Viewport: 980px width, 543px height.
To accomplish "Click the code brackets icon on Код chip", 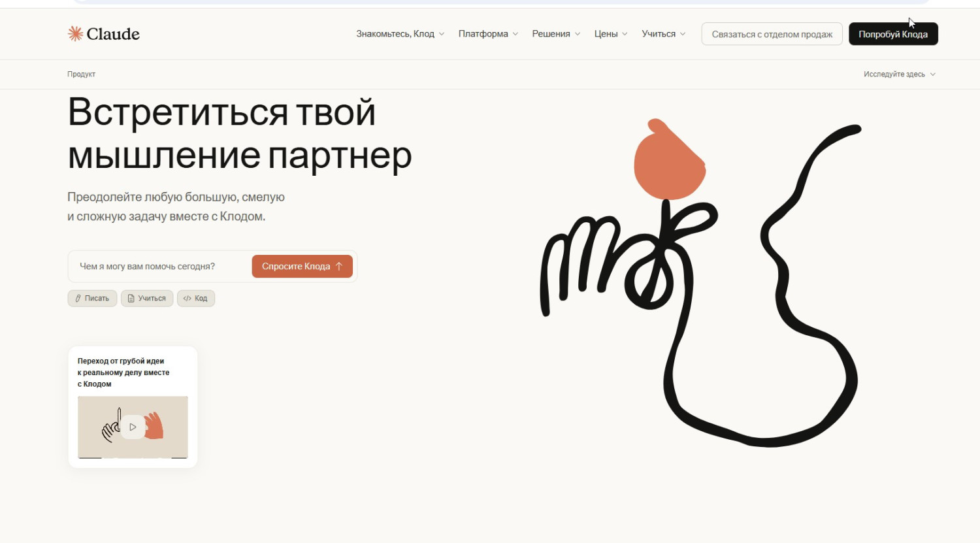I will [187, 299].
